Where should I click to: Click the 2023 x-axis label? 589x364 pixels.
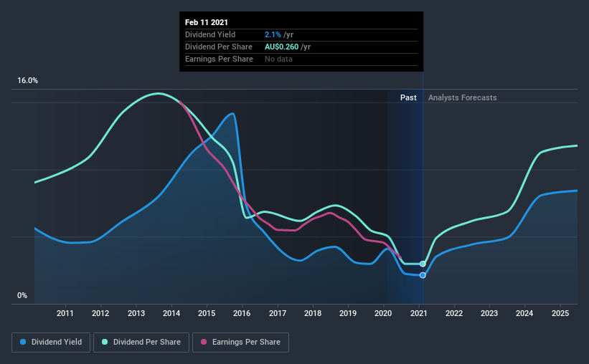click(x=489, y=313)
